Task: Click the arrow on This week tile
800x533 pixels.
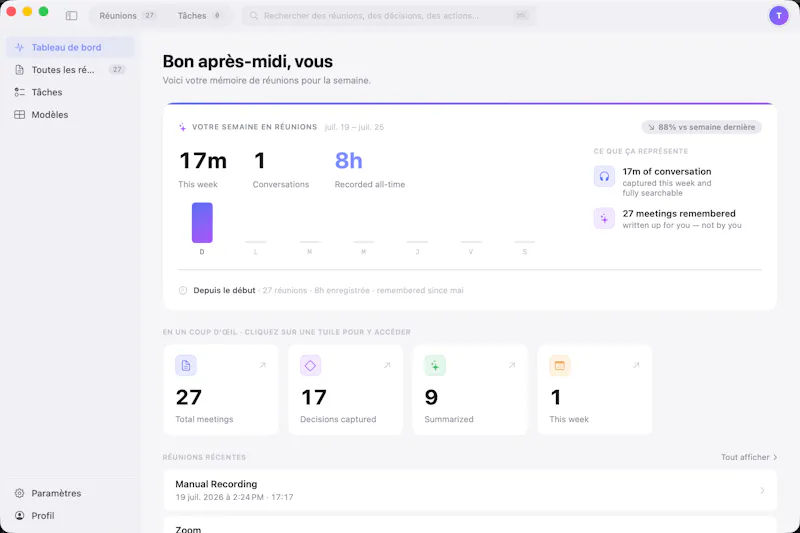Action: 636,365
